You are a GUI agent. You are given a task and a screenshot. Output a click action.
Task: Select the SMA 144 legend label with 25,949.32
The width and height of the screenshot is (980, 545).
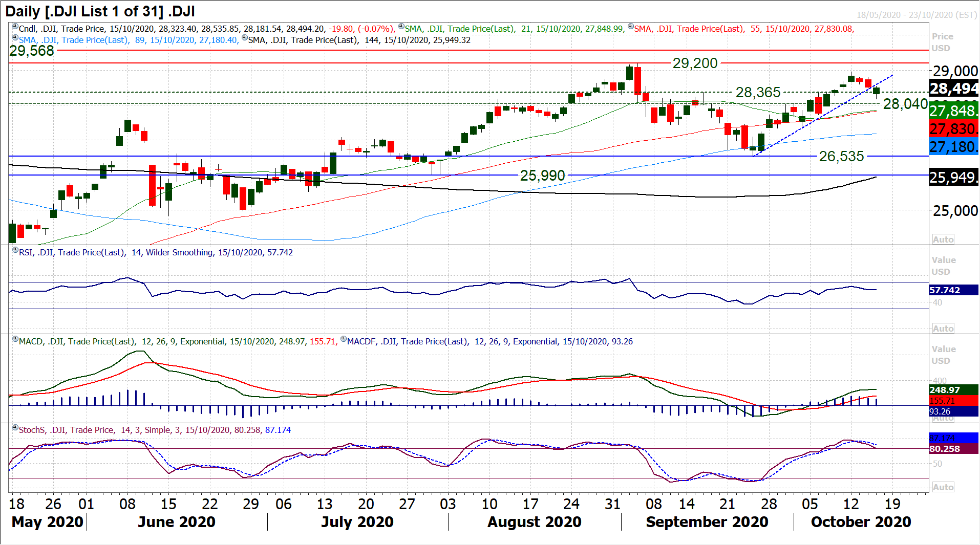click(359, 40)
